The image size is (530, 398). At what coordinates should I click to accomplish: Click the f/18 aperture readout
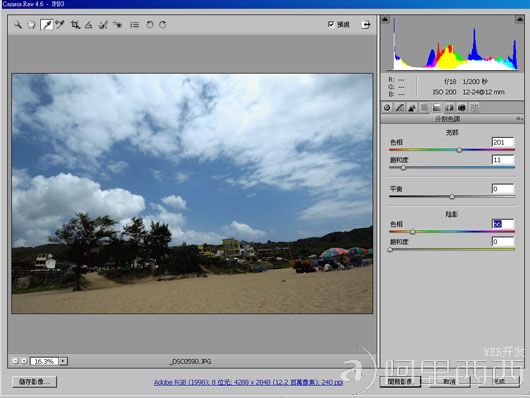point(450,81)
